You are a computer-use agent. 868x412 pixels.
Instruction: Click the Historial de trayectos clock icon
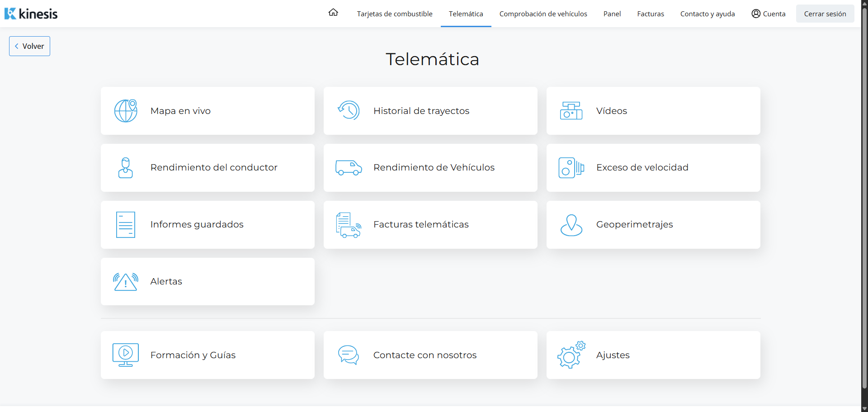click(349, 110)
